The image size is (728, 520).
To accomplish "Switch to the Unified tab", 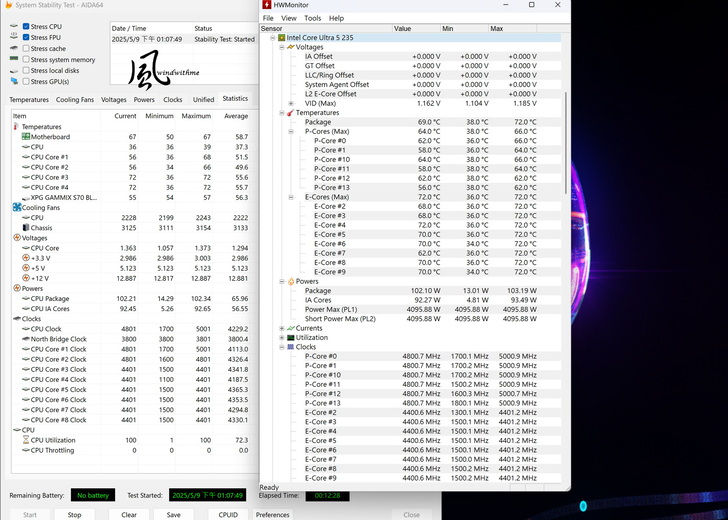I will coord(203,100).
